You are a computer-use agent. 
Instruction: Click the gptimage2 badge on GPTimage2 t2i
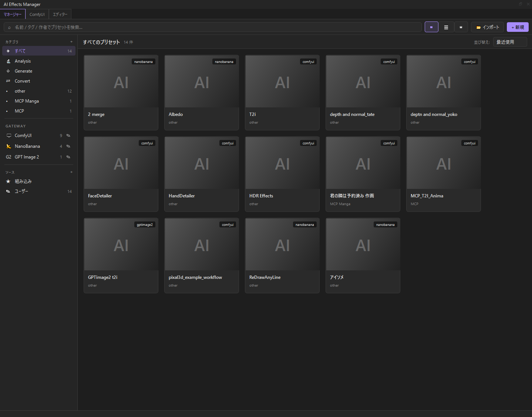click(145, 224)
